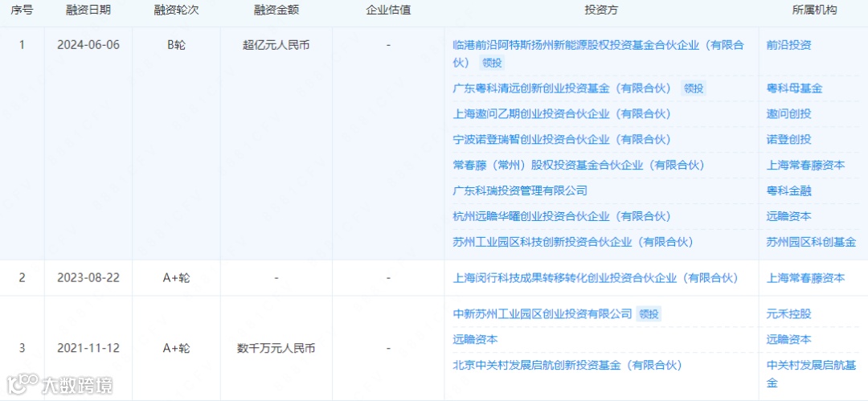
Task: Open 粤科母基金 institution link
Action: pyautogui.click(x=794, y=88)
